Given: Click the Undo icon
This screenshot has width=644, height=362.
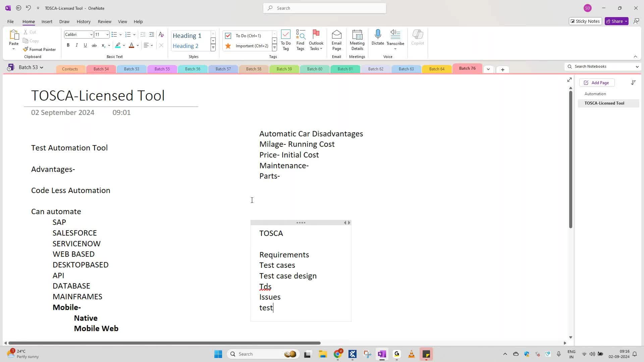Looking at the screenshot, I should [x=28, y=8].
